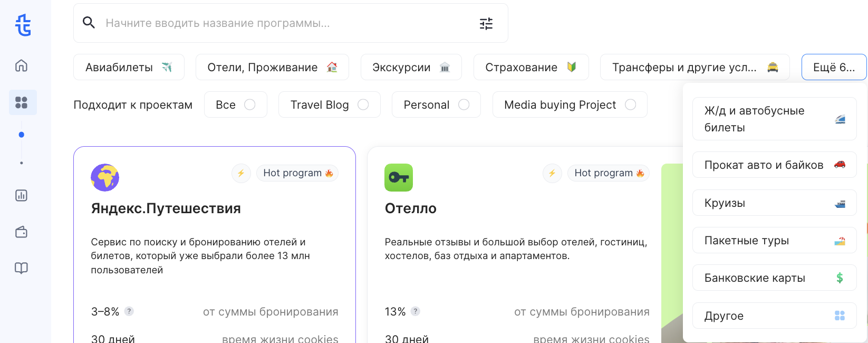The height and width of the screenshot is (343, 868).
Task: Choose Ж/д и автобусные билеты category
Action: pyautogui.click(x=774, y=119)
